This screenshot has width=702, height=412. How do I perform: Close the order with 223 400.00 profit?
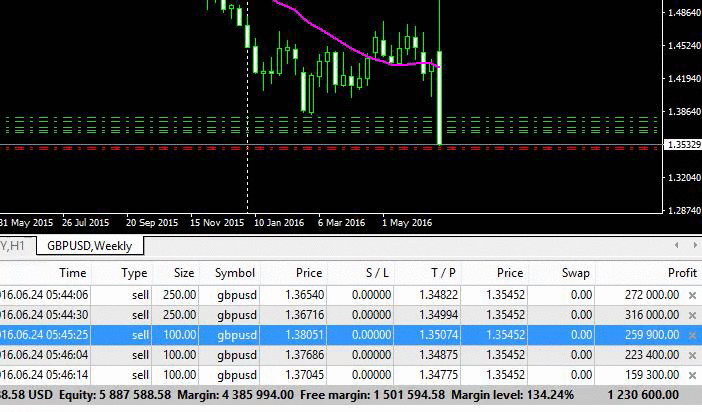click(692, 354)
